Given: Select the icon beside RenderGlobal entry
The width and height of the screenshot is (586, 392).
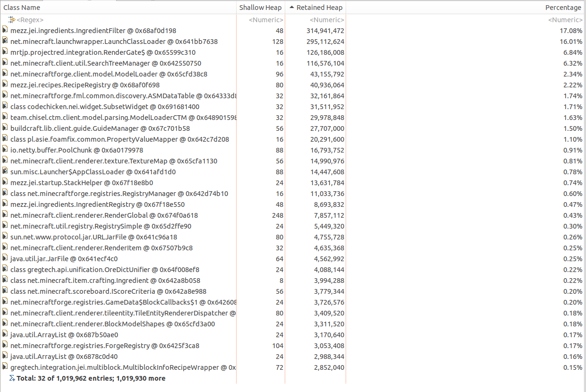Looking at the screenshot, I should coord(5,215).
